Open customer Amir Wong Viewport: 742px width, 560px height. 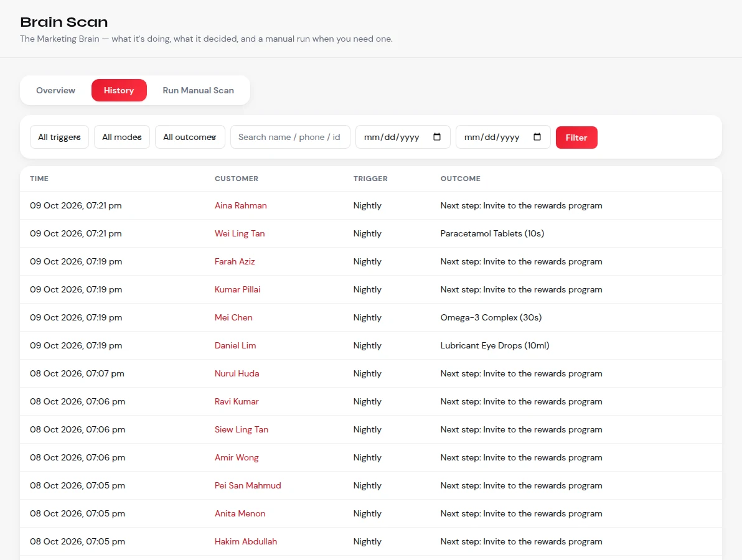(236, 457)
